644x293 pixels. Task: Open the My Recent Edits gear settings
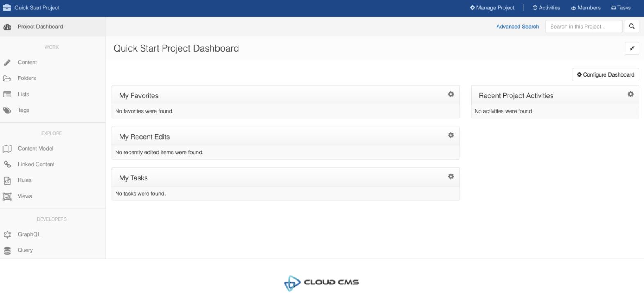[x=451, y=135]
